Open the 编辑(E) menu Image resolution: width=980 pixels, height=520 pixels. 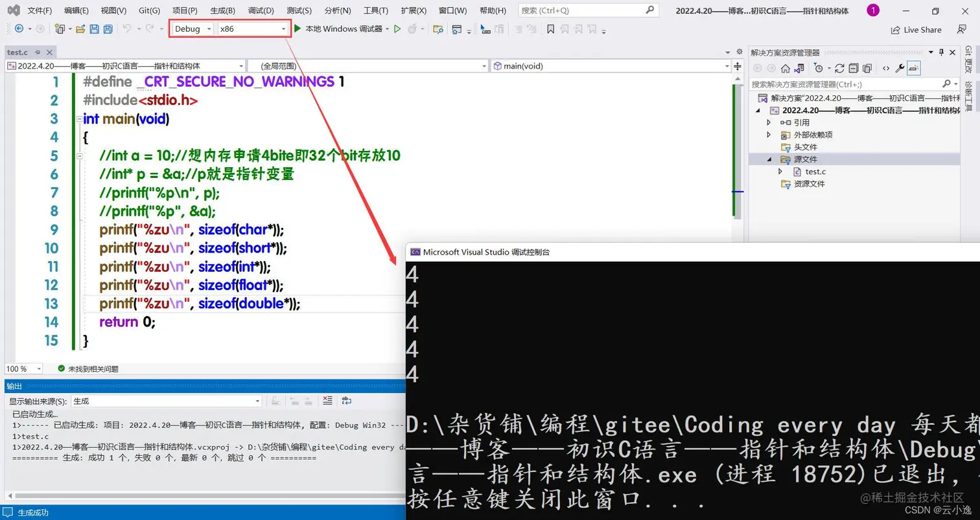pos(76,11)
